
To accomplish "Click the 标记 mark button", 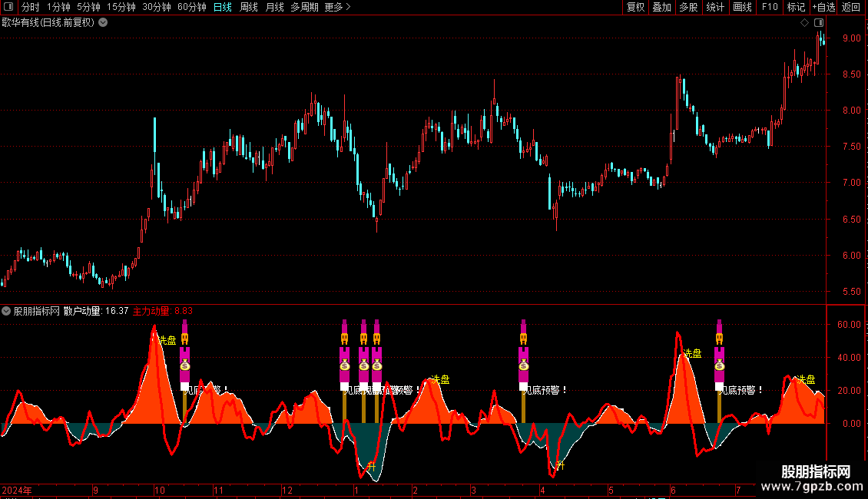I will [x=796, y=7].
